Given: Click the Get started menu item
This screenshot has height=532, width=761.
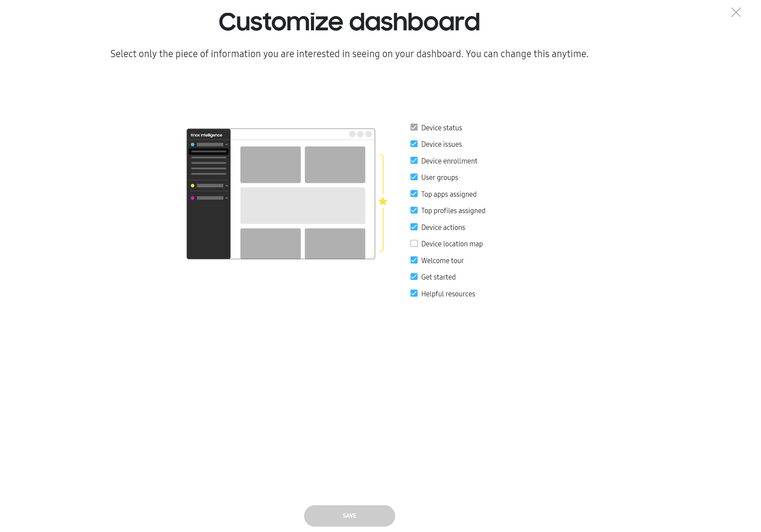Looking at the screenshot, I should pos(438,276).
